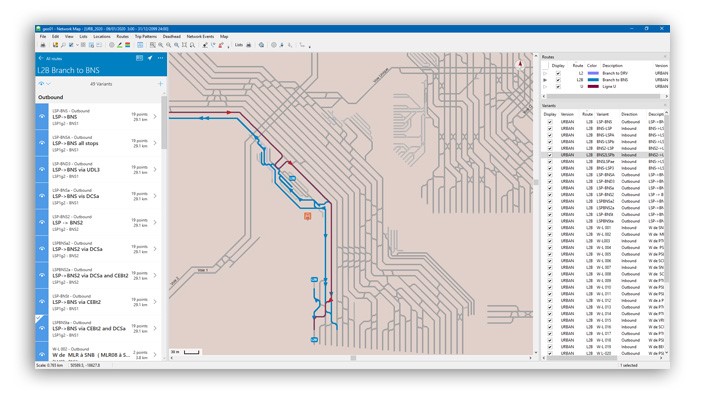
Task: Click the map window layout toolbar icon
Action: (140, 45)
